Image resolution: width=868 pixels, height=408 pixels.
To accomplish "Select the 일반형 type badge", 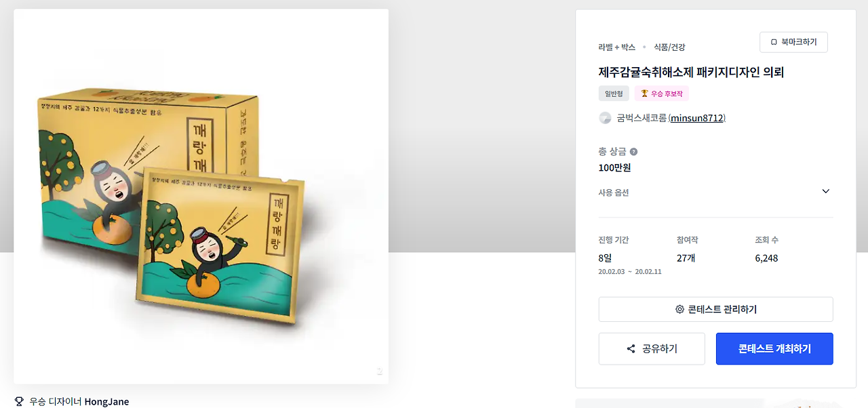I will point(614,94).
